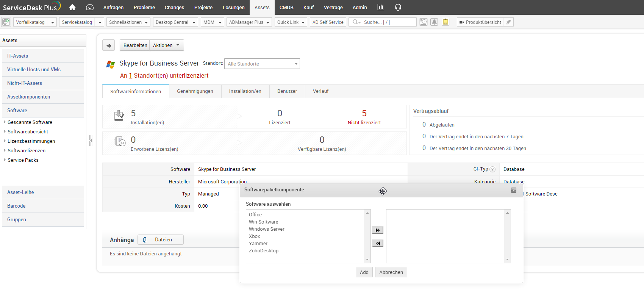Click the Abbrechen button

[x=391, y=272]
